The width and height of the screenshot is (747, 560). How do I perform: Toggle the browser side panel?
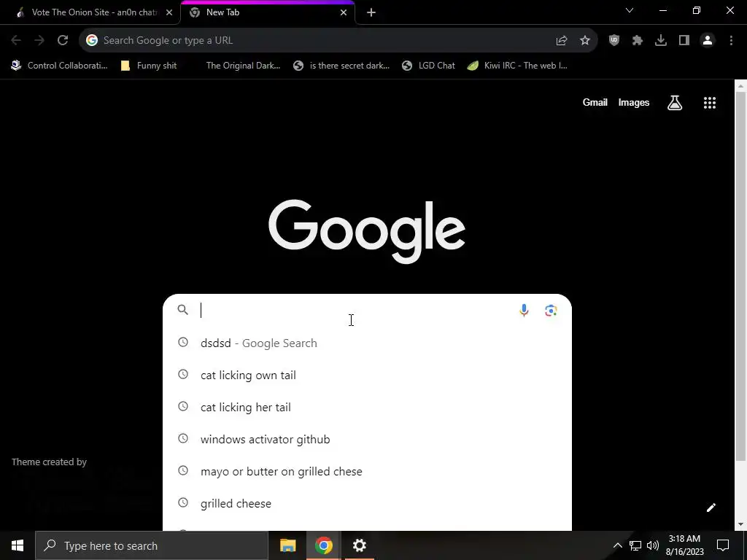tap(684, 41)
